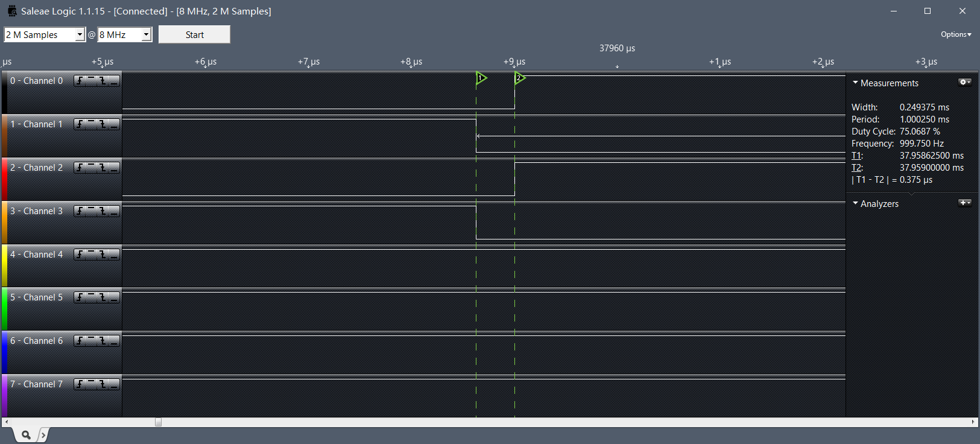
Task: Click the T2 timing marker link
Action: [857, 168]
